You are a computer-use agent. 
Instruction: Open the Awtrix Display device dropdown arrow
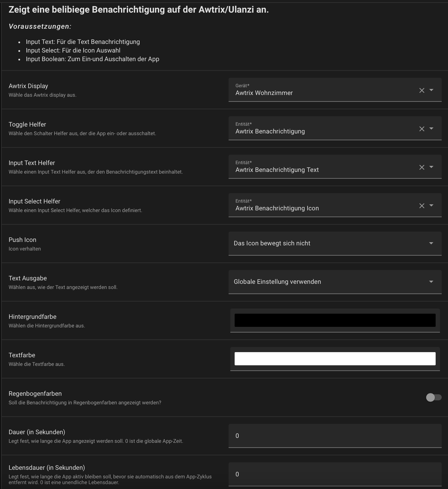coord(431,90)
